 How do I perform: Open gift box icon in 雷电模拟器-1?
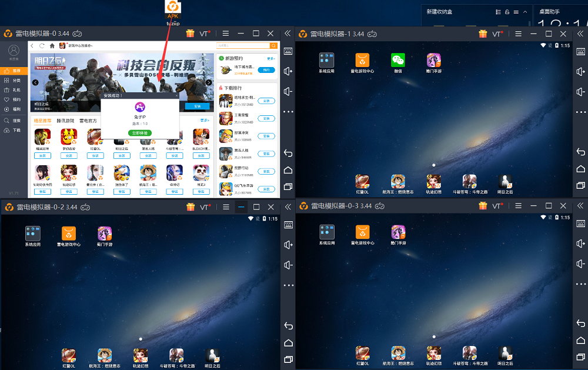point(483,34)
